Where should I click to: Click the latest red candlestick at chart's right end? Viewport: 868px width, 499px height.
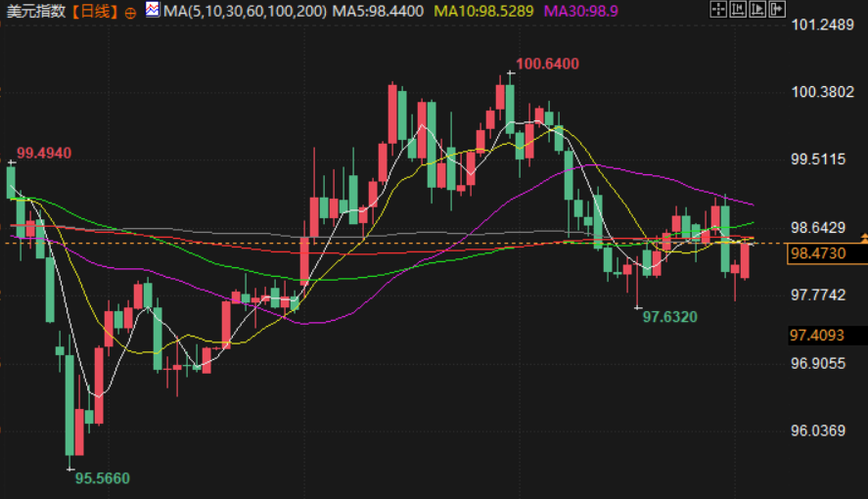pos(745,260)
